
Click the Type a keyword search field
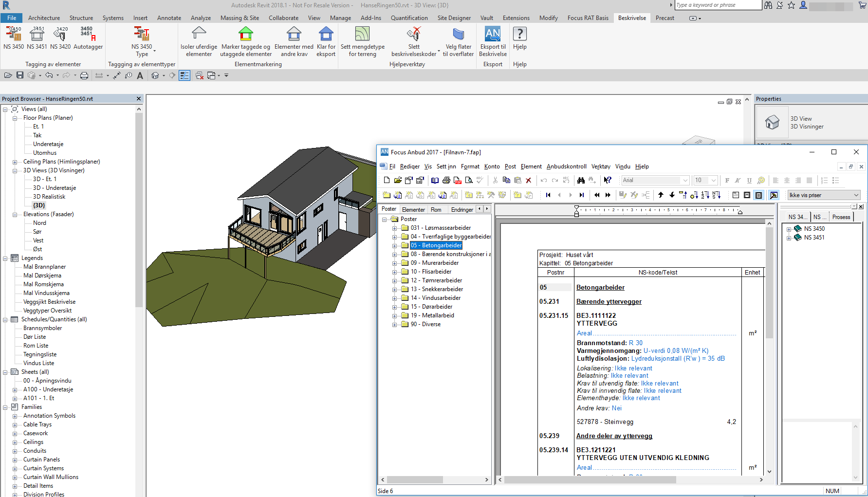[x=718, y=5]
